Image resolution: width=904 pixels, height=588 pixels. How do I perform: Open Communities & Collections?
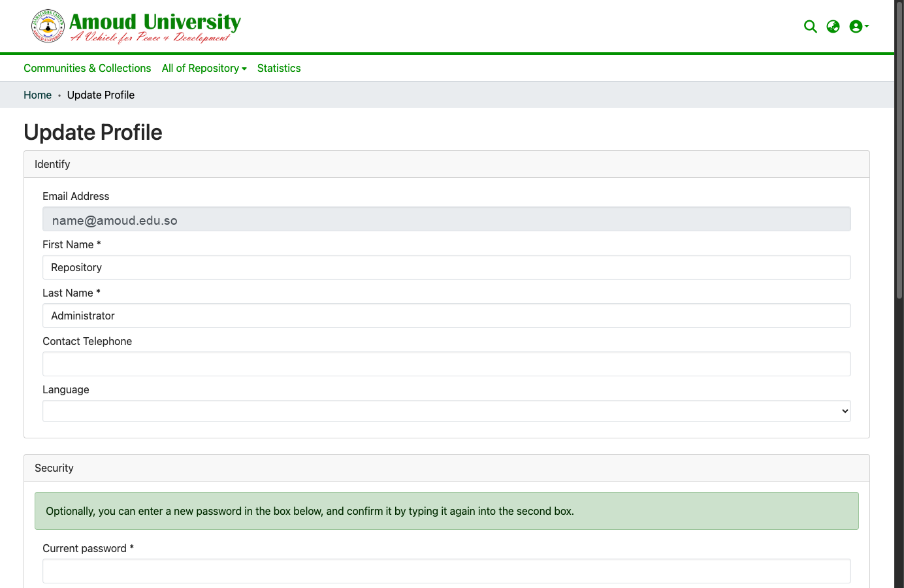pyautogui.click(x=87, y=68)
